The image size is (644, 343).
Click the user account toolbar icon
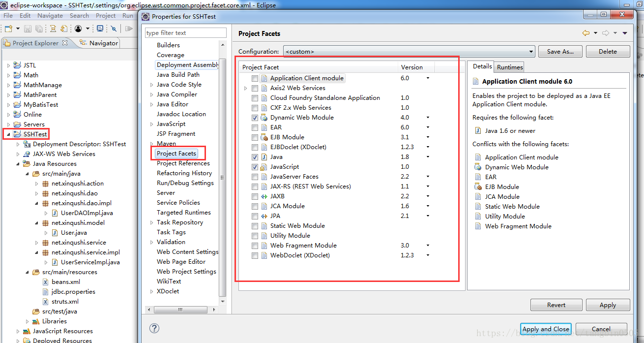click(78, 29)
